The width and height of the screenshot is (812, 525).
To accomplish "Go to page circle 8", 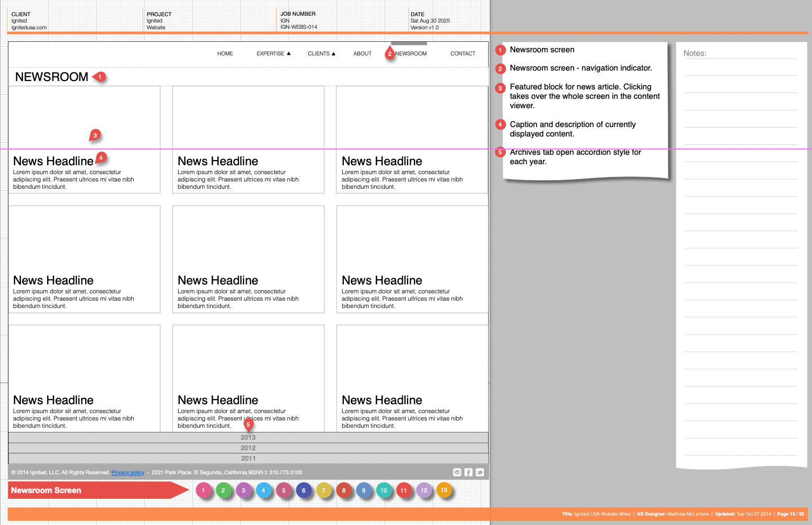I will tap(344, 490).
